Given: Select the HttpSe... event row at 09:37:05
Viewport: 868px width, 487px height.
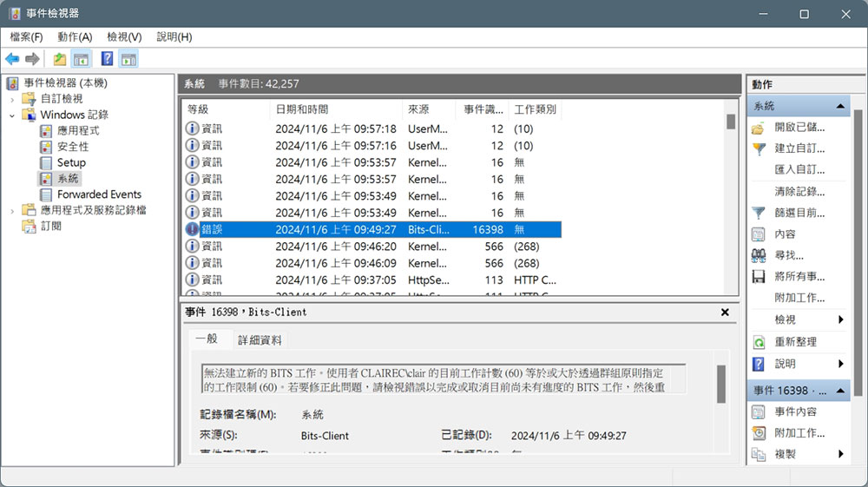Looking at the screenshot, I should [372, 280].
